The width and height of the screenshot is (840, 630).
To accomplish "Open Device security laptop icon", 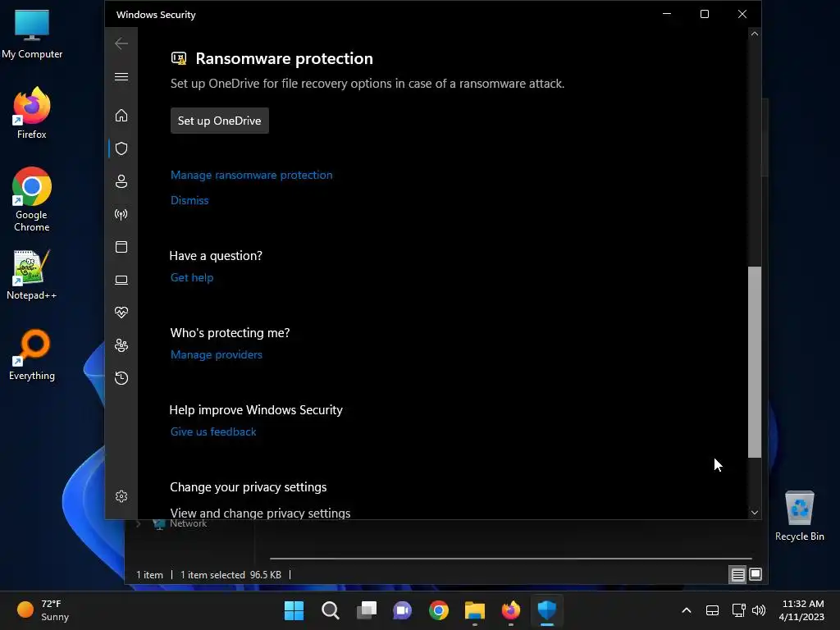I will coord(121,280).
